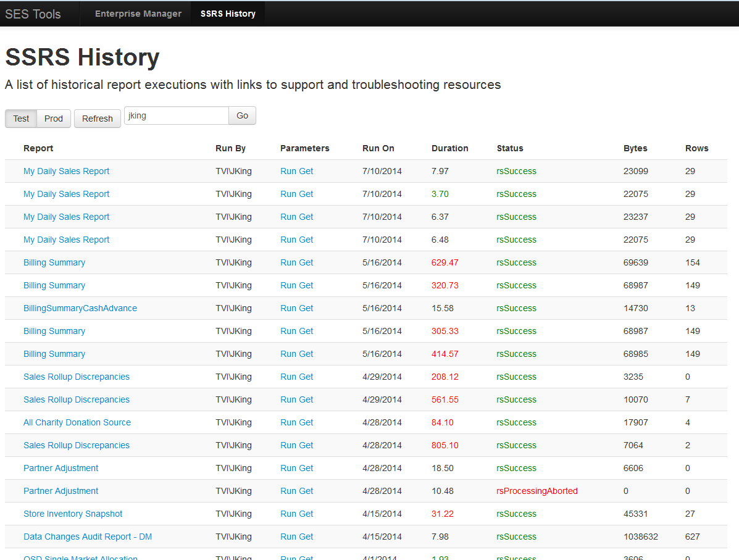Go to the Enterprise Manager nav tab
Image resolution: width=739 pixels, height=560 pixels.
pyautogui.click(x=138, y=14)
